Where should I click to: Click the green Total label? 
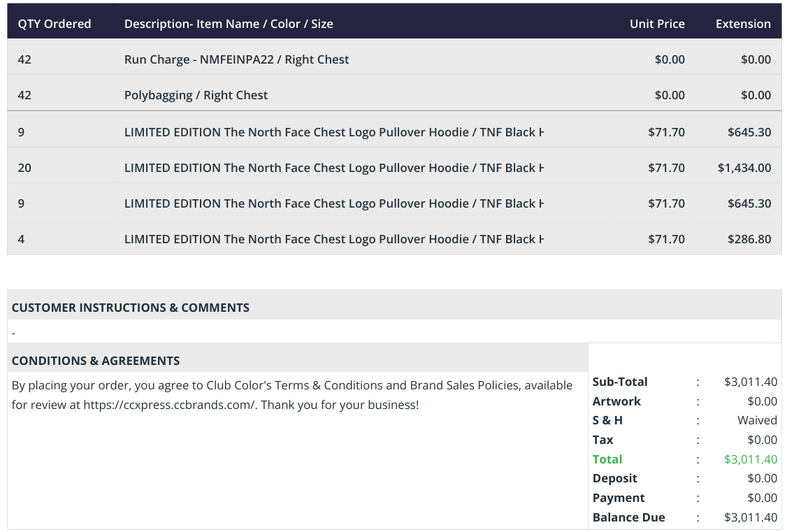point(607,460)
